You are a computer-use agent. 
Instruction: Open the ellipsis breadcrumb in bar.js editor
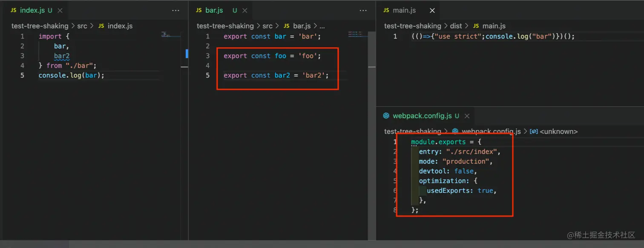[x=322, y=26]
